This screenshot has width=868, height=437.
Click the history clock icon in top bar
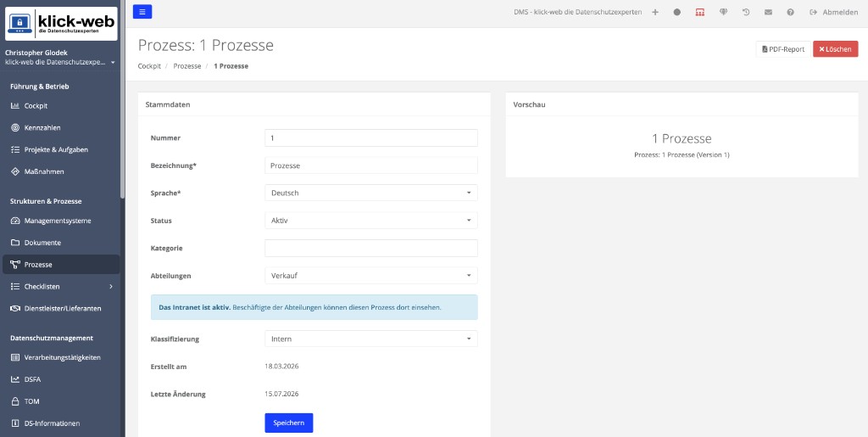pyautogui.click(x=746, y=12)
